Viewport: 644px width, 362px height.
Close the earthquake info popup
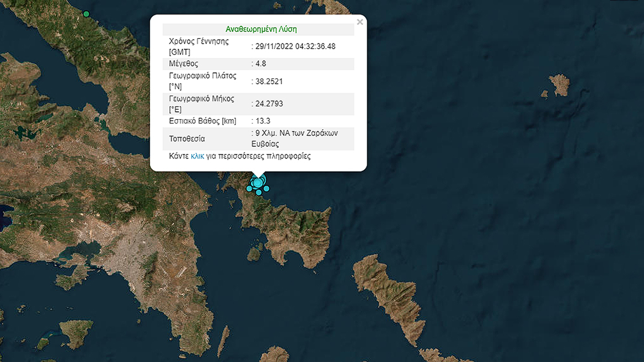click(359, 22)
